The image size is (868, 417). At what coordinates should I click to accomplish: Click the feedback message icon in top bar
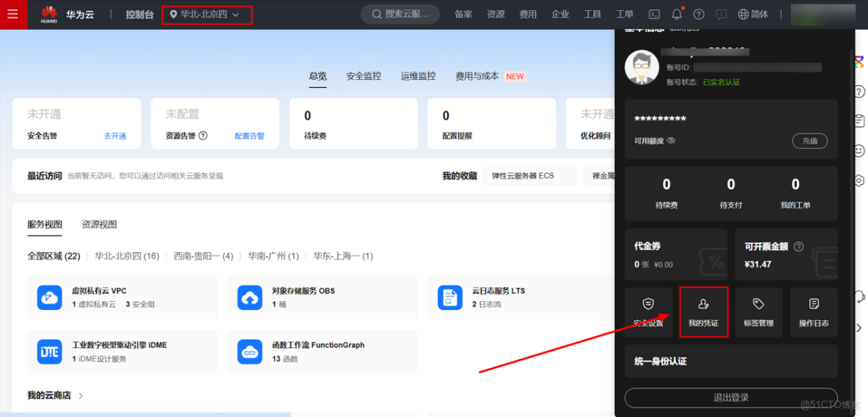click(721, 15)
